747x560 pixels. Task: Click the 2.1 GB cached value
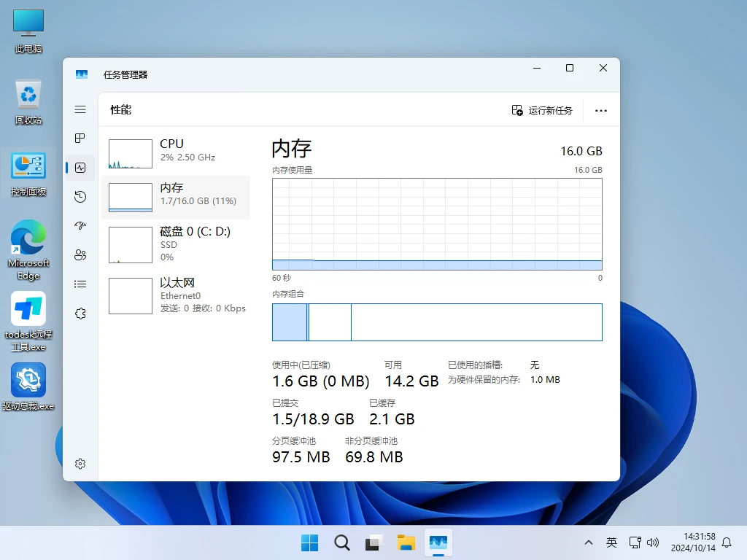pos(392,419)
